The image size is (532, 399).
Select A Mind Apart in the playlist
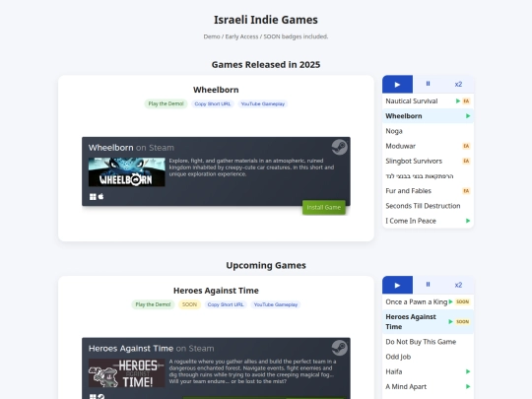coord(428,386)
